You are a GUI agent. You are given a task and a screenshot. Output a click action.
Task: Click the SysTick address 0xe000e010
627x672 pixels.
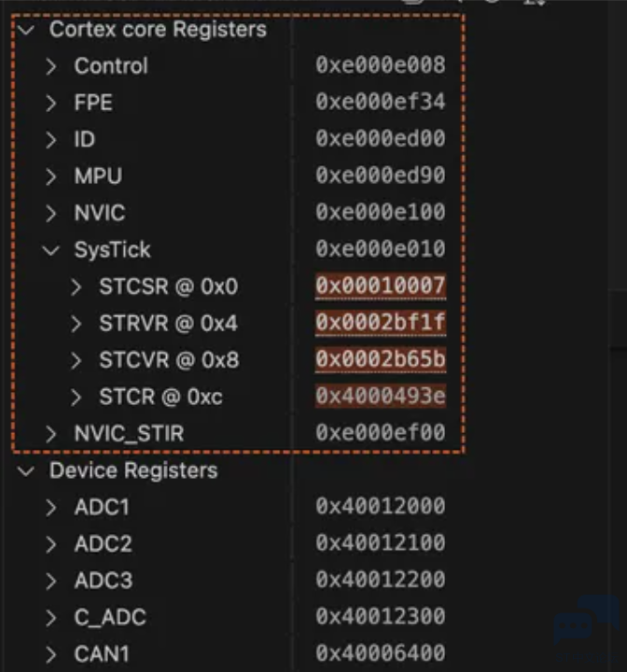coord(380,250)
